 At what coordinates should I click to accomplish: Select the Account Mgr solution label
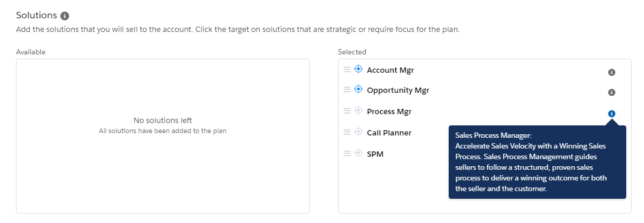click(390, 70)
